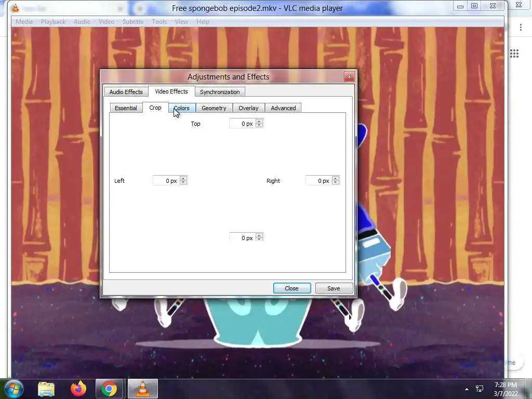Launch Firefox from the taskbar
Image resolution: width=532 pixels, height=399 pixels.
78,389
